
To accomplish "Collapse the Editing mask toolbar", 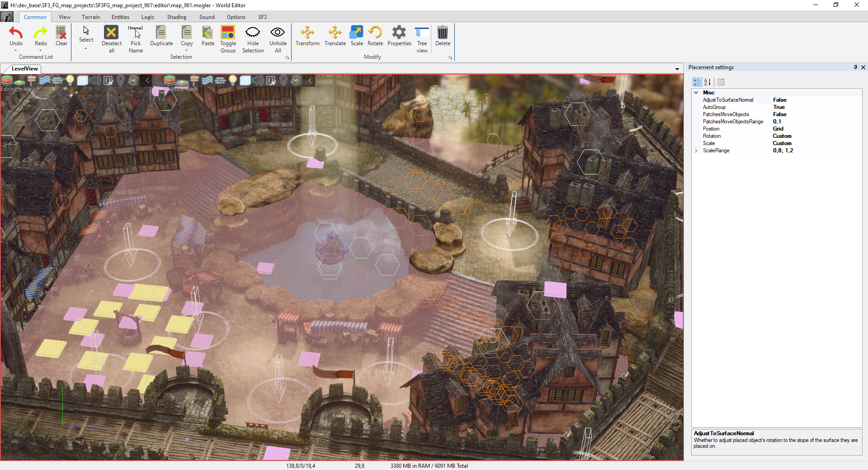I will (x=147, y=80).
